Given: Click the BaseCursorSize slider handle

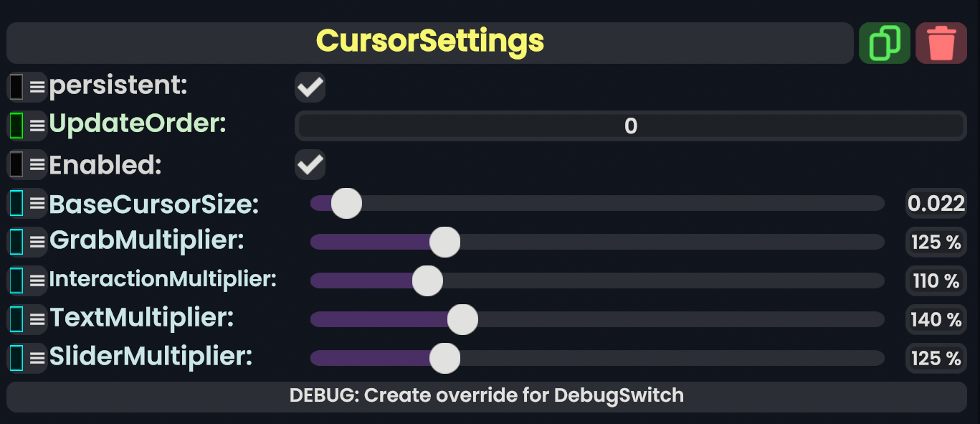Looking at the screenshot, I should [x=347, y=204].
